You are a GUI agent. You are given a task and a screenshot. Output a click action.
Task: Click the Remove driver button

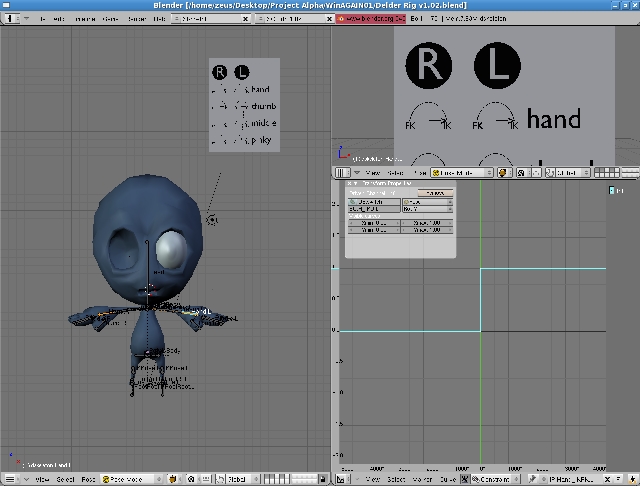[x=436, y=193]
